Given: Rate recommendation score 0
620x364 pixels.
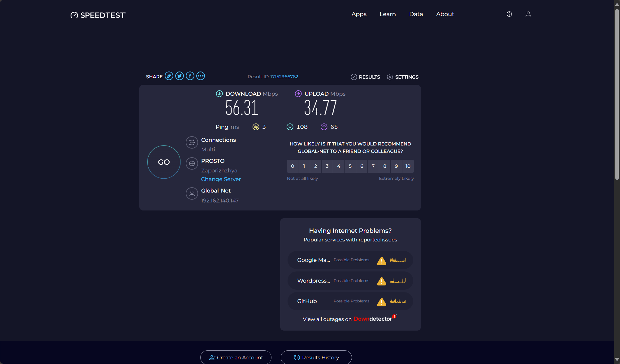Looking at the screenshot, I should pos(293,166).
